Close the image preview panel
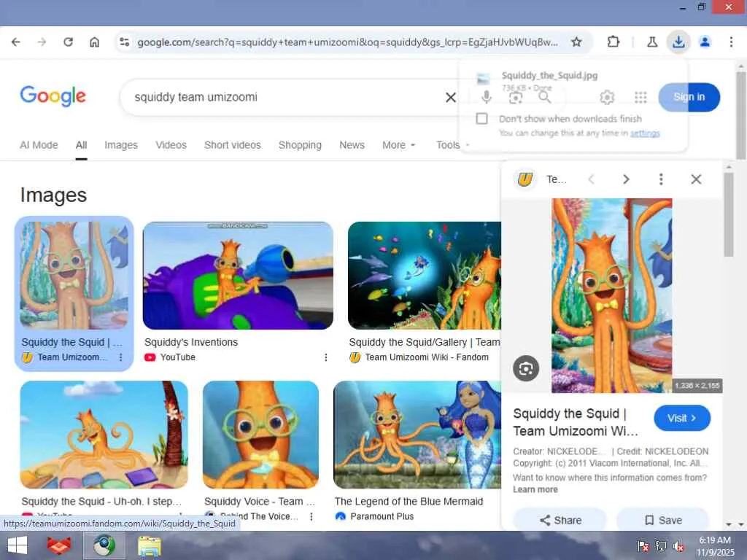Viewport: 747px width, 560px height. [696, 179]
